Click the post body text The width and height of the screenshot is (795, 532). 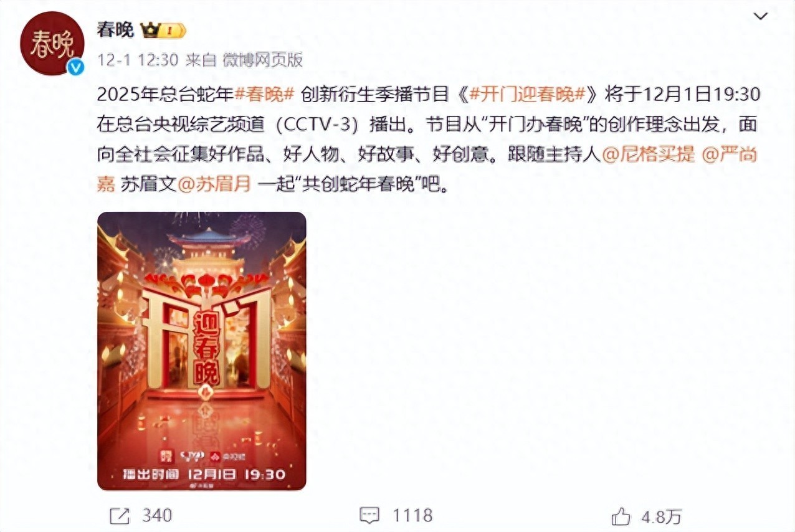click(427, 140)
